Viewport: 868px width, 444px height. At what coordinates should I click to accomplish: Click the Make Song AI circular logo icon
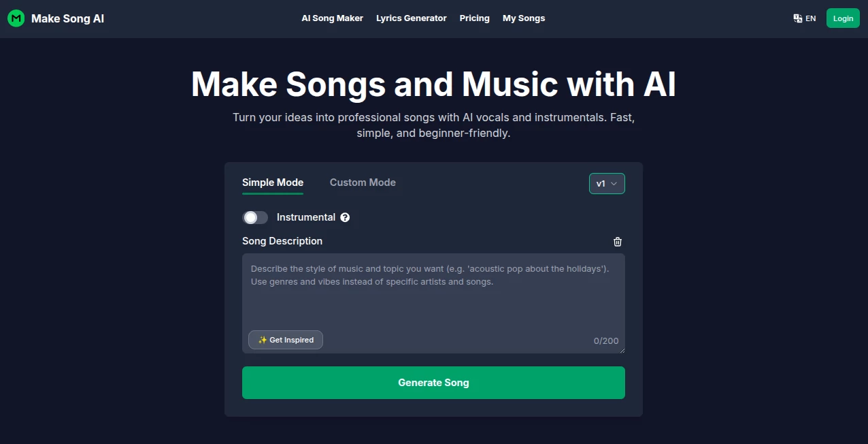(x=16, y=18)
